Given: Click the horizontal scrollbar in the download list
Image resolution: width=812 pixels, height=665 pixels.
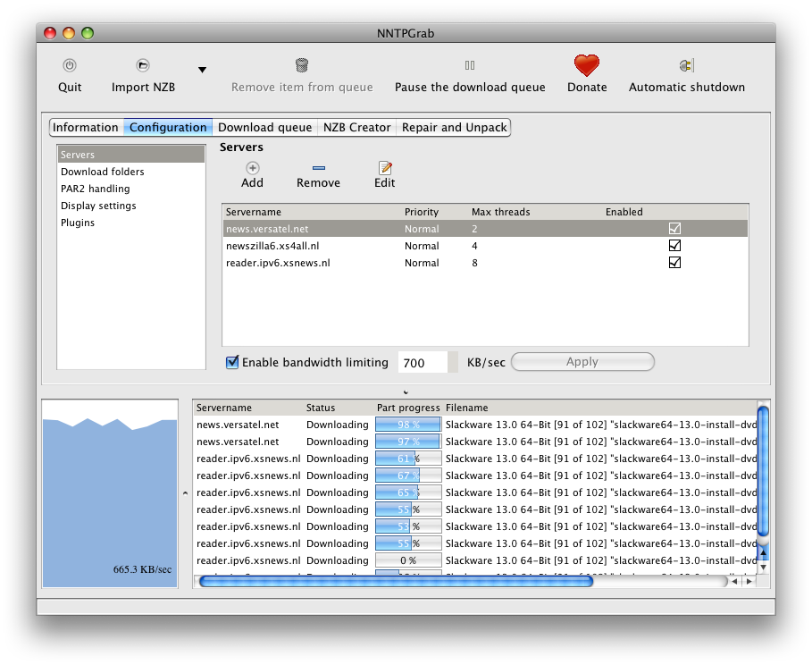Looking at the screenshot, I should click(x=395, y=581).
